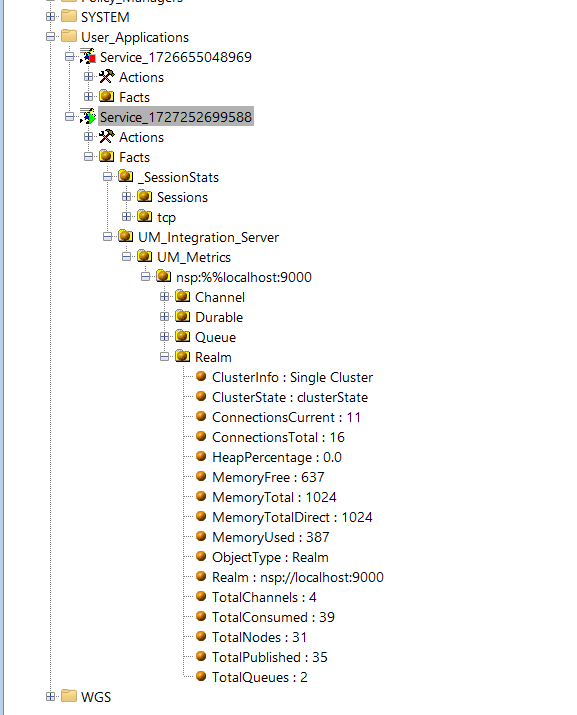
Task: Click the Channel fact folder icon
Action: (183, 296)
